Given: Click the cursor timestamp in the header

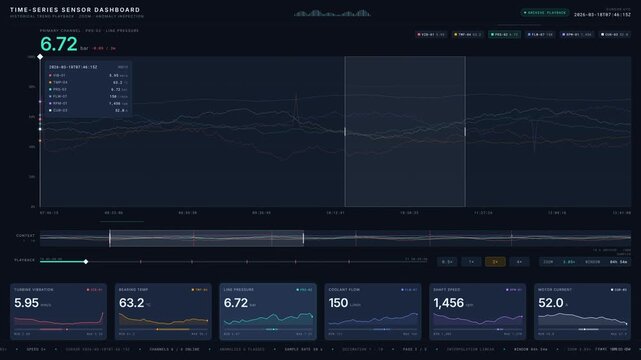Looking at the screenshot, I should [x=602, y=15].
